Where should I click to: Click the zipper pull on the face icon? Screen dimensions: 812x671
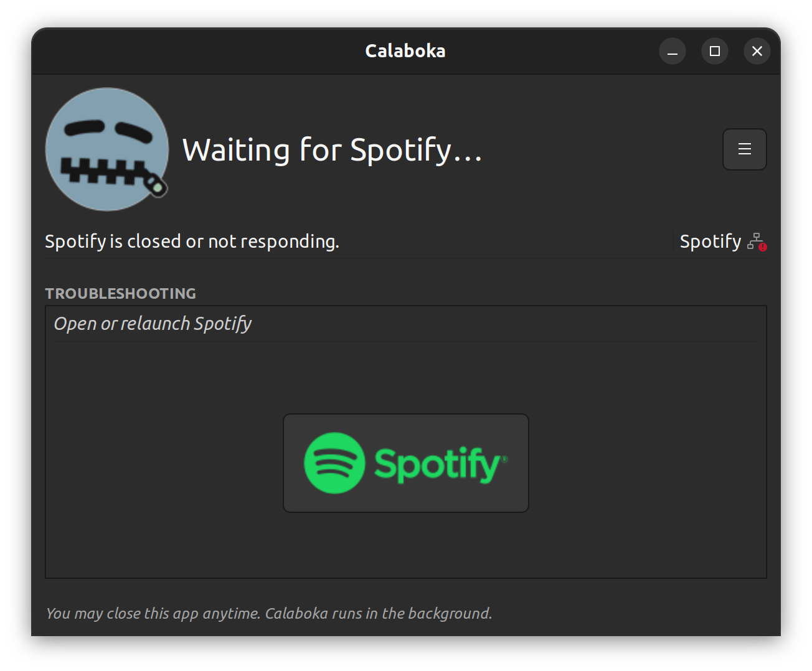[x=156, y=185]
